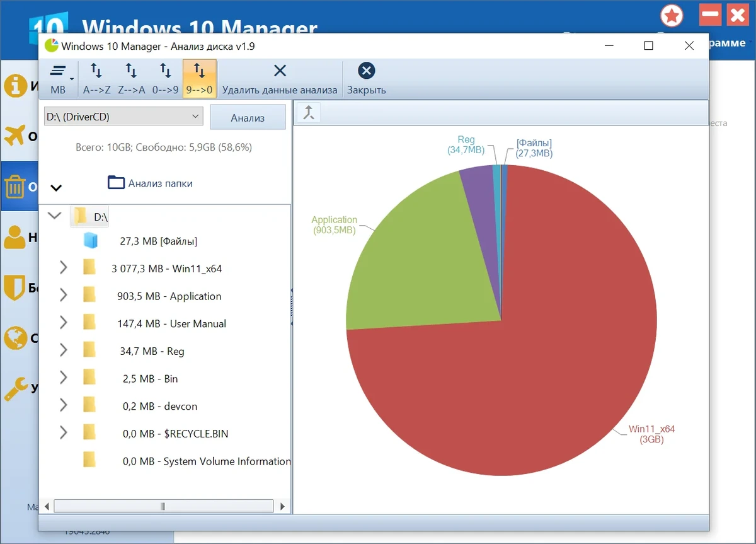The height and width of the screenshot is (544, 756).
Task: Click left arrow of tree horizontal scrollbar
Action: pyautogui.click(x=47, y=506)
